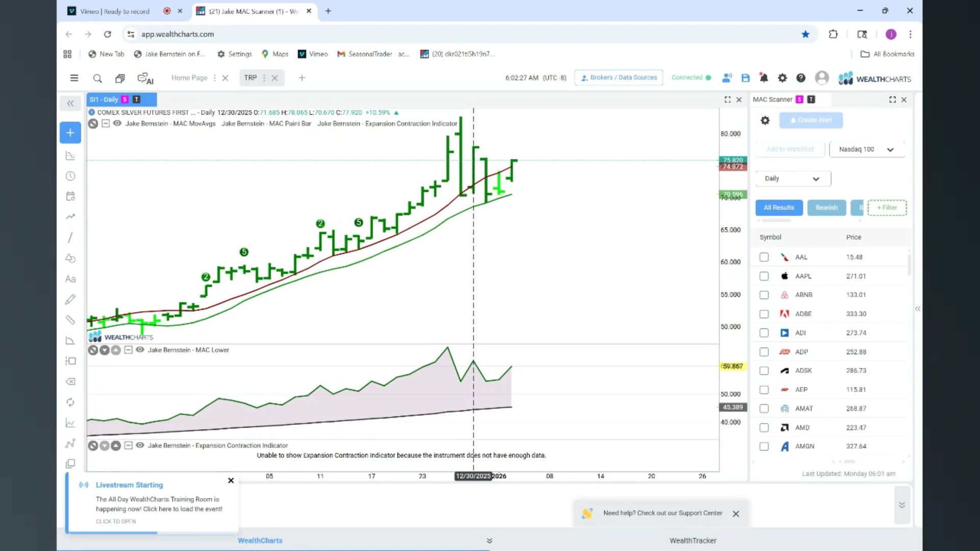Viewport: 980px width, 551px height.
Task: Select the TRP workspace tab
Action: (x=250, y=78)
